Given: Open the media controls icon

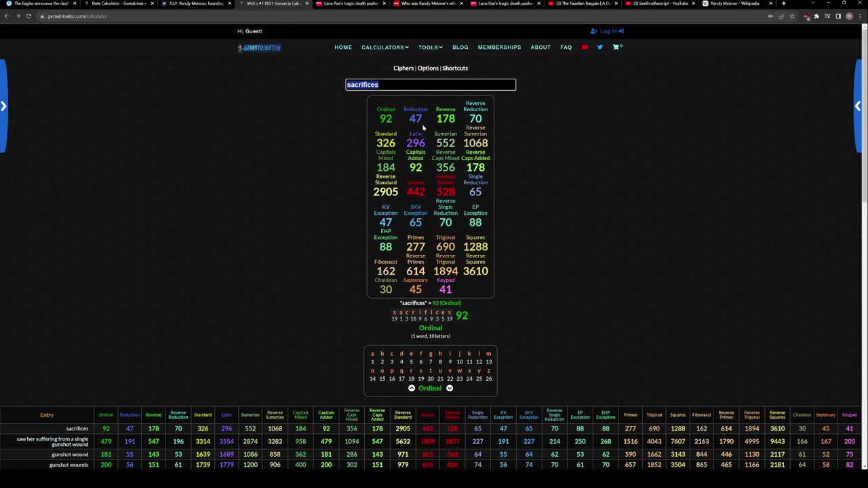Looking at the screenshot, I should coord(827,16).
